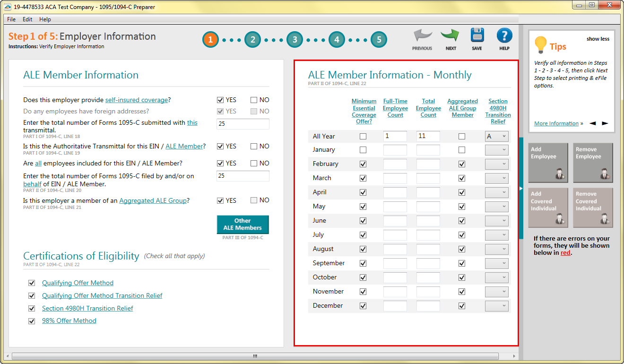Viewport: 624px width, 364px height.
Task: Open December Transition Relief dropdown
Action: 497,306
